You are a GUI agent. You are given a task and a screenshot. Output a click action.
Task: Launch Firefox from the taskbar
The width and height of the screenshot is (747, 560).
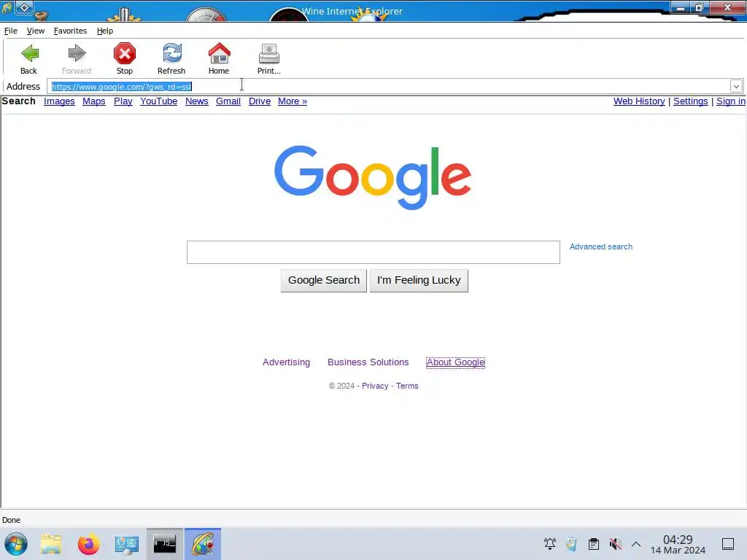pyautogui.click(x=88, y=544)
